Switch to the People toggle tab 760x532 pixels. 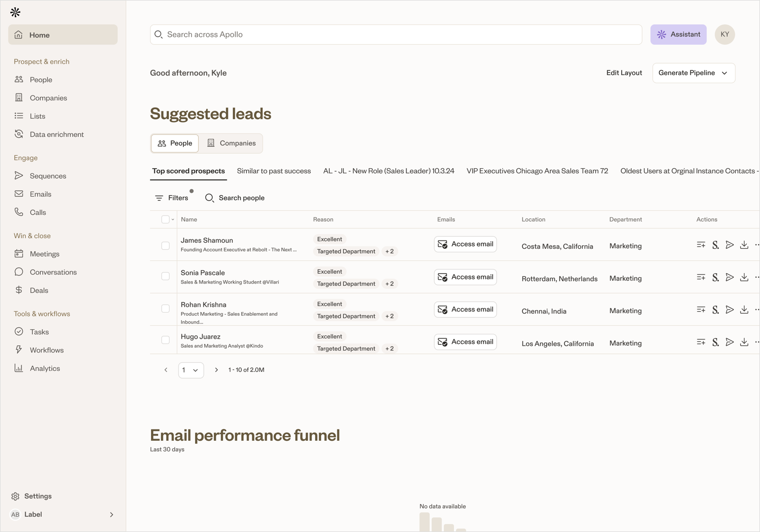coord(175,143)
